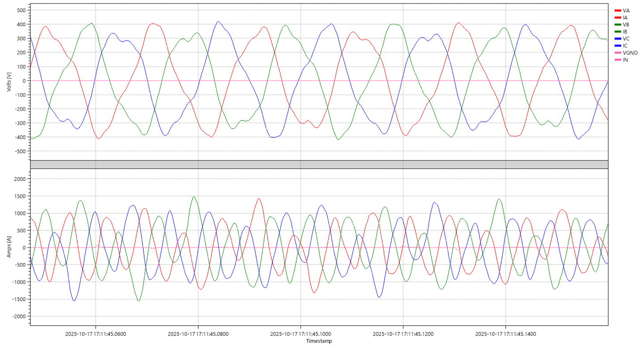Click the -100 tick on the Volts axis
The image size is (644, 349).
[x=21, y=95]
